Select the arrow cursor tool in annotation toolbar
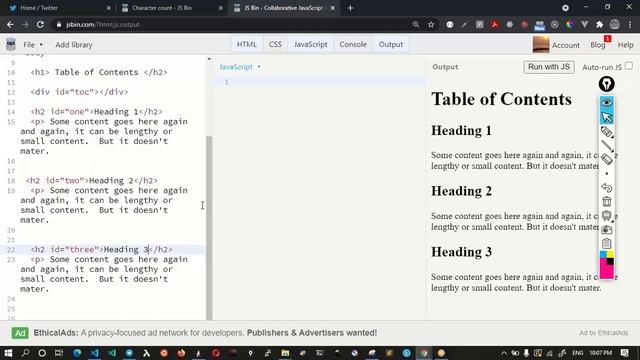Viewport: 640px width, 360px height. [607, 117]
